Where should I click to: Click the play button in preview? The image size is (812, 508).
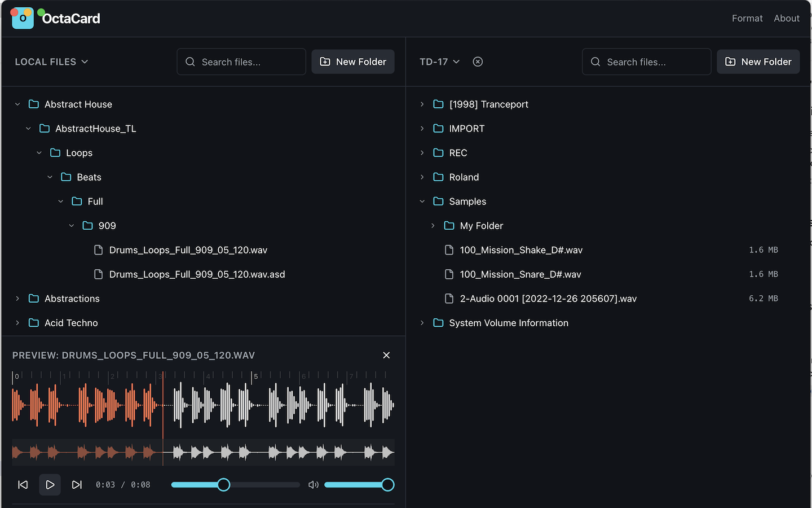coord(50,485)
